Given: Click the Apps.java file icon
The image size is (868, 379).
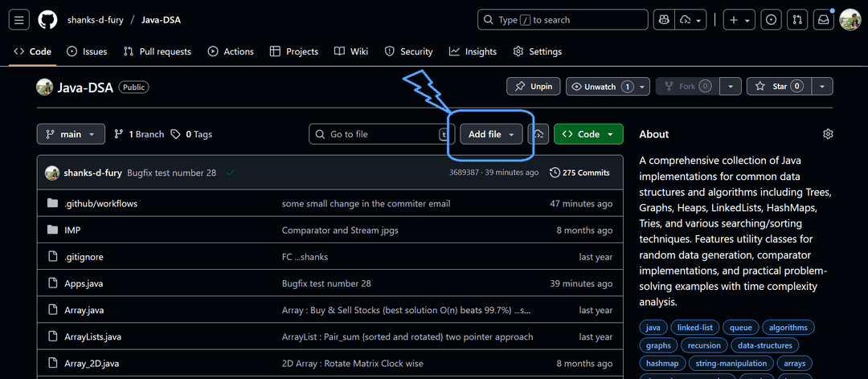Looking at the screenshot, I should pos(52,283).
